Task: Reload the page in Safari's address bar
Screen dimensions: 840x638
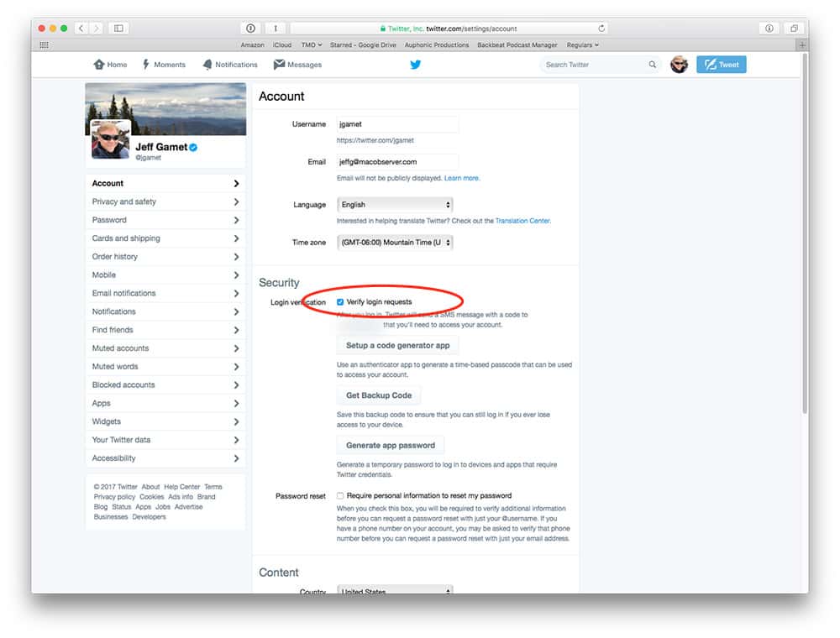Action: point(601,28)
